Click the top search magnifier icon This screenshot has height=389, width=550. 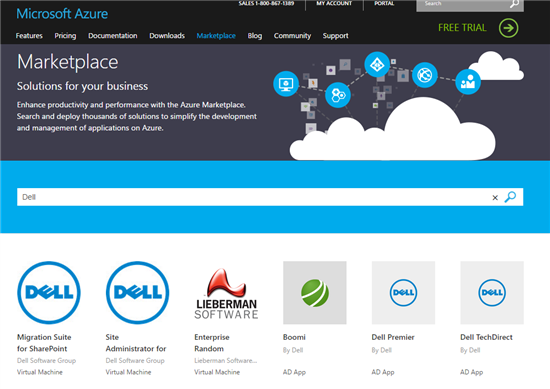click(514, 4)
